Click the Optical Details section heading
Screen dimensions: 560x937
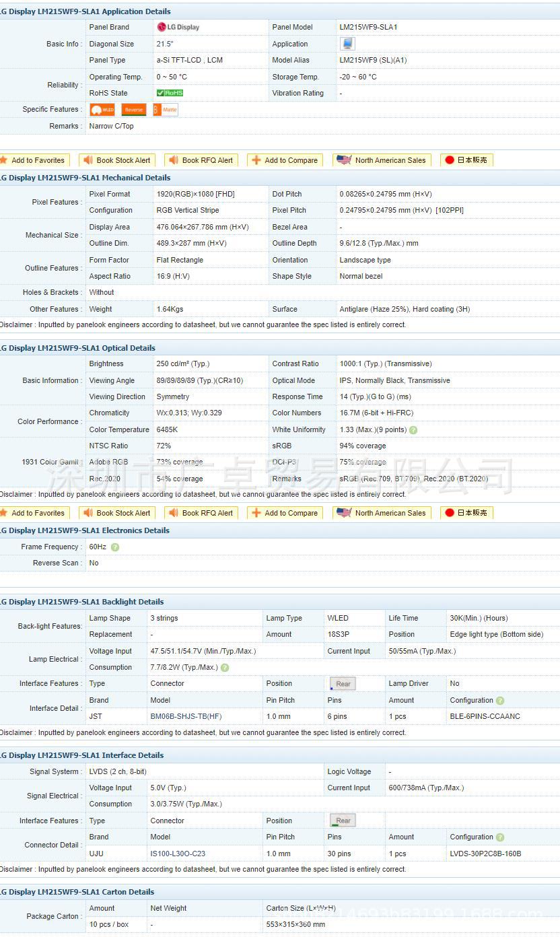(77, 348)
